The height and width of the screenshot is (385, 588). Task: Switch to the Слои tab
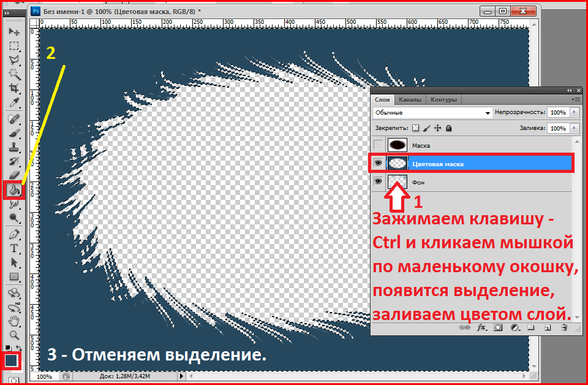pos(382,99)
